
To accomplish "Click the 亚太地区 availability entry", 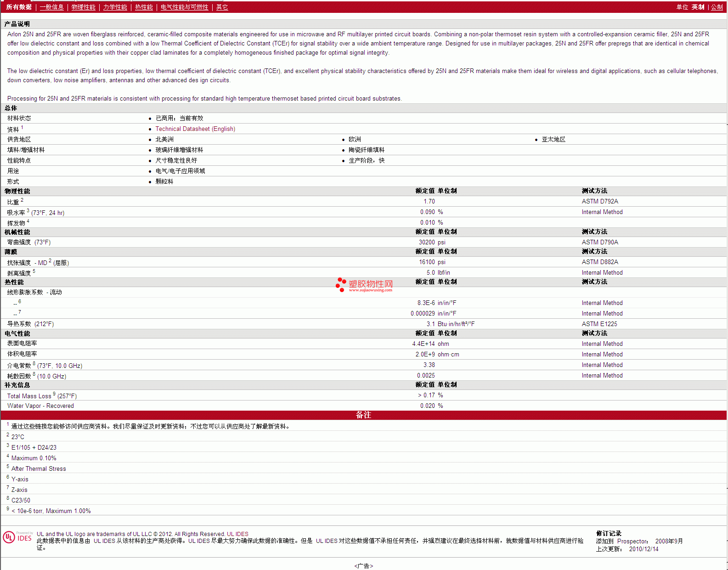I will (553, 140).
